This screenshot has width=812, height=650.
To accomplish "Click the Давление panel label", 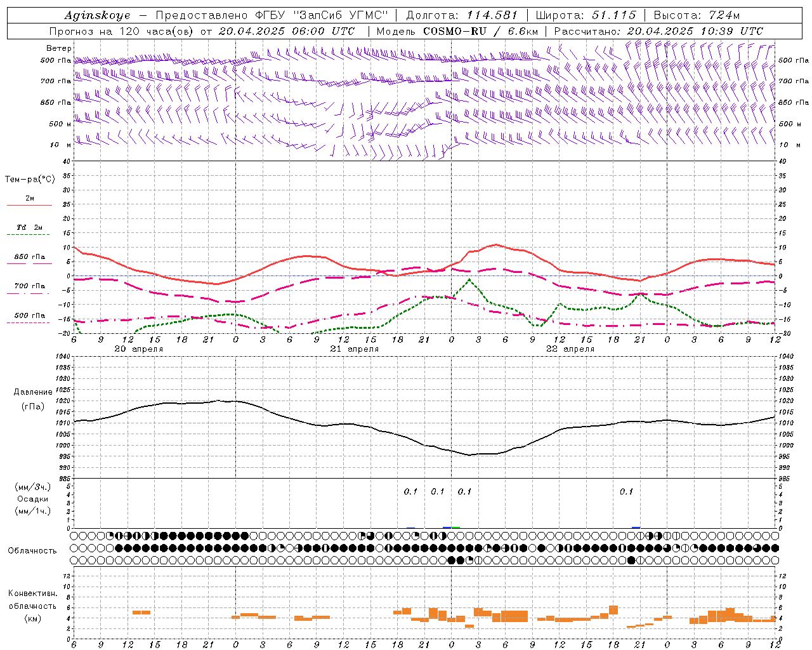I will (33, 392).
